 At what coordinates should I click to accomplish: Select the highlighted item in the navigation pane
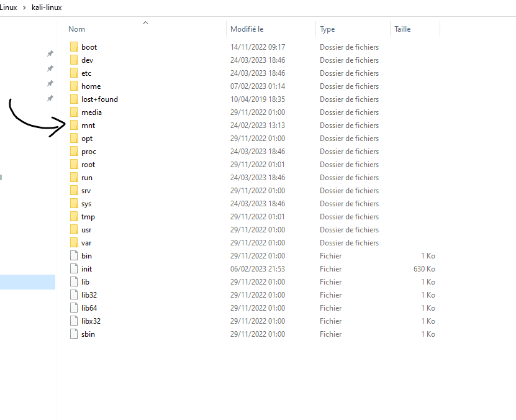pos(28,282)
